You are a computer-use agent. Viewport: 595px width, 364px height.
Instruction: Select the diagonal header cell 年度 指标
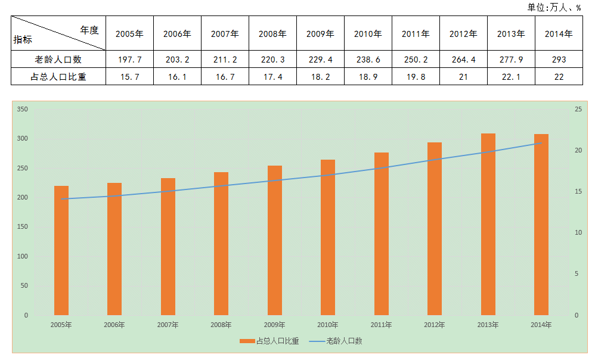point(58,34)
